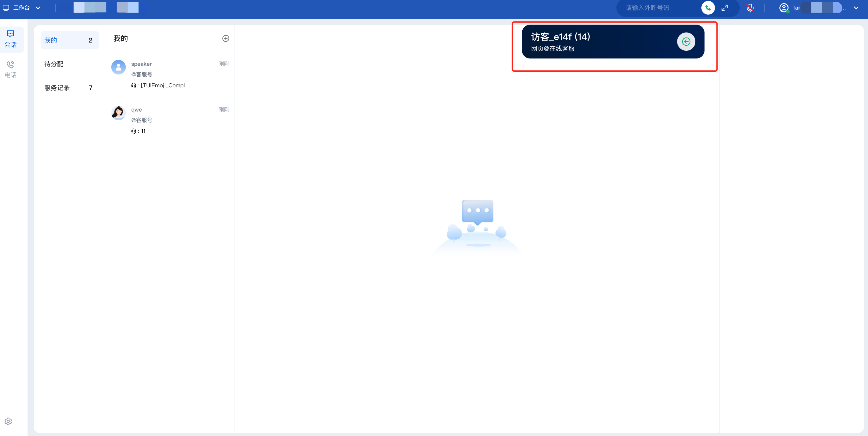Select the 待分配 tab
Screen dimensions: 868x436
pyautogui.click(x=54, y=64)
